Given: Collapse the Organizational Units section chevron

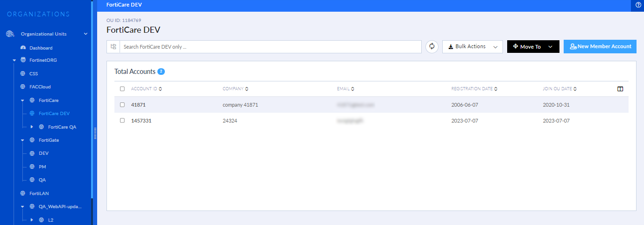Looking at the screenshot, I should 85,34.
